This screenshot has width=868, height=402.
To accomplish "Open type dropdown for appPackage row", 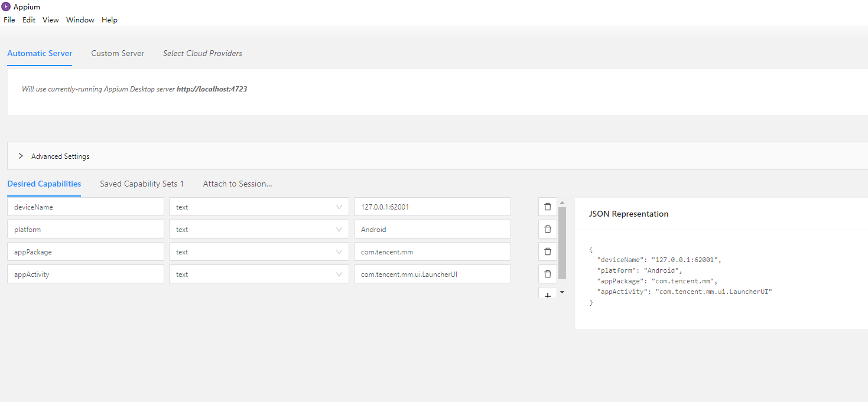I will (259, 251).
